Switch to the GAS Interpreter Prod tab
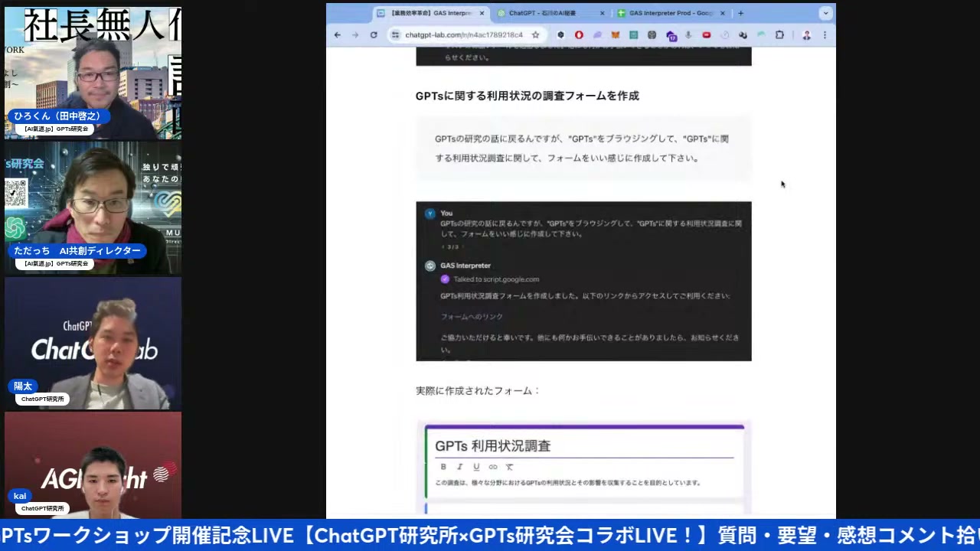This screenshot has height=551, width=980. click(x=671, y=13)
